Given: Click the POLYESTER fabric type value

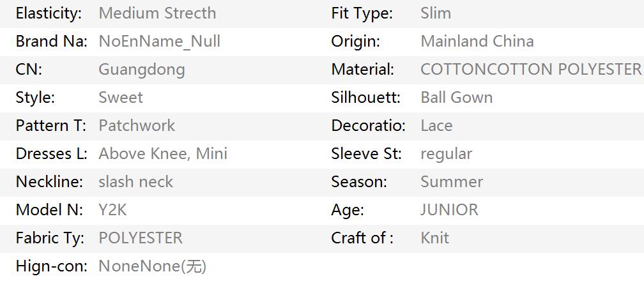Looking at the screenshot, I should click(x=141, y=238).
